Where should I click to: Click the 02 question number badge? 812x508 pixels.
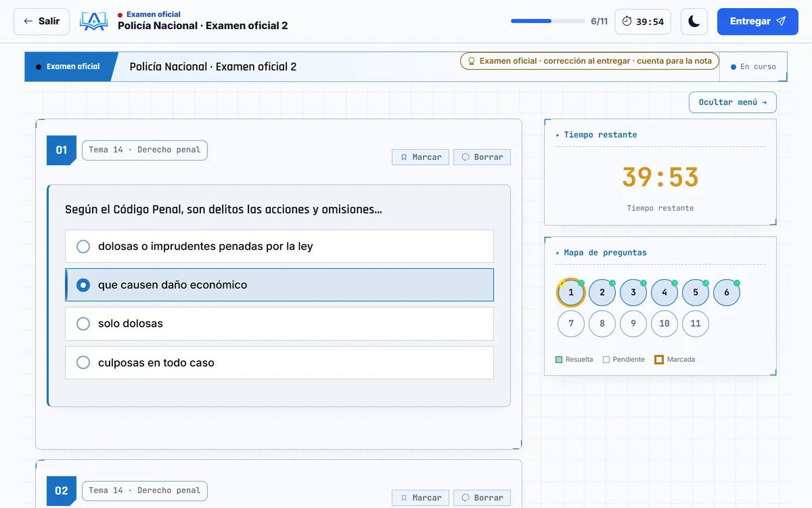(x=62, y=491)
